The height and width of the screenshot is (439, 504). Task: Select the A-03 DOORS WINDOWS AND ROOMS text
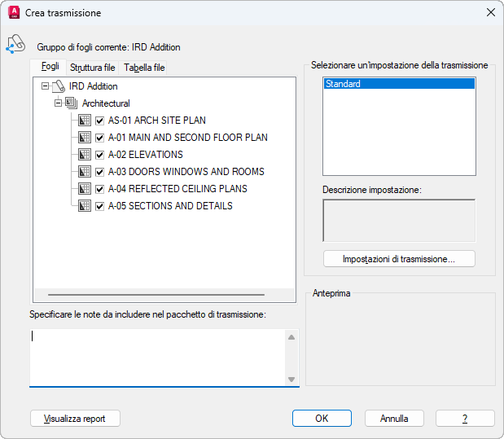186,171
